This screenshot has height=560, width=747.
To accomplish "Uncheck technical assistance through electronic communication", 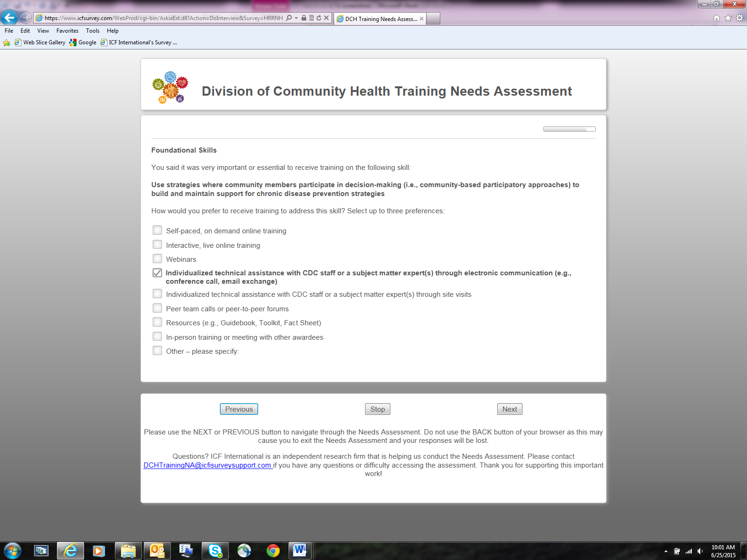I will [x=157, y=273].
